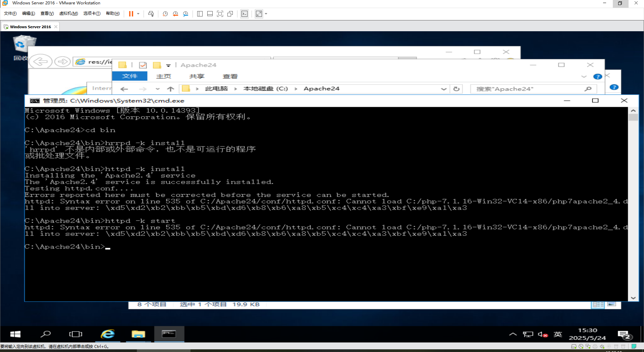Toggle the VMware thumbnail bar view

click(x=210, y=14)
